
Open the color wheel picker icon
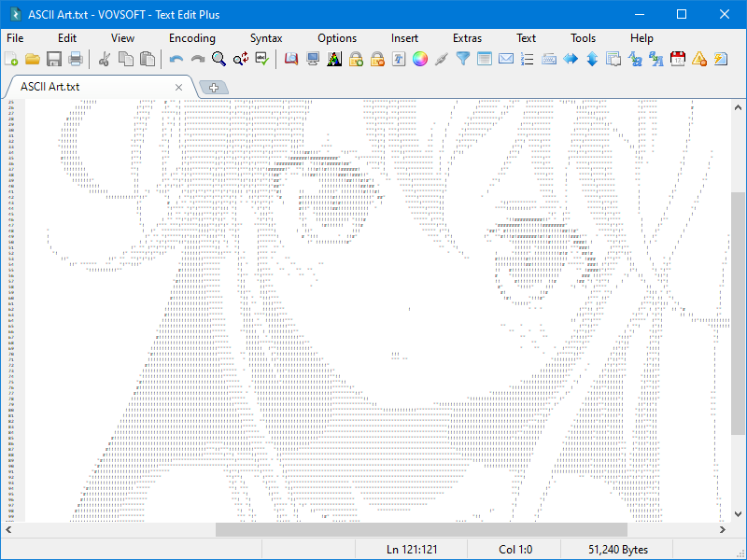tap(419, 59)
